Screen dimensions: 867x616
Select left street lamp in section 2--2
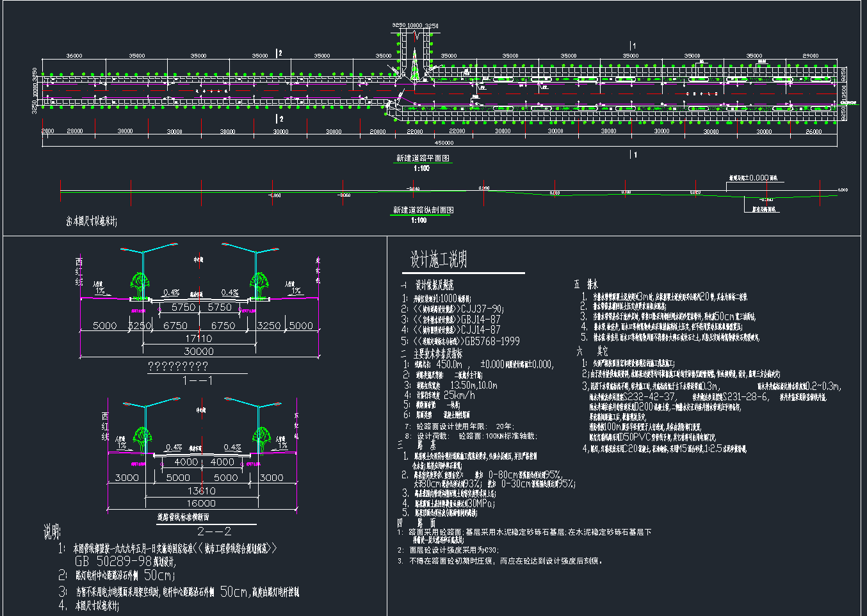(x=146, y=426)
